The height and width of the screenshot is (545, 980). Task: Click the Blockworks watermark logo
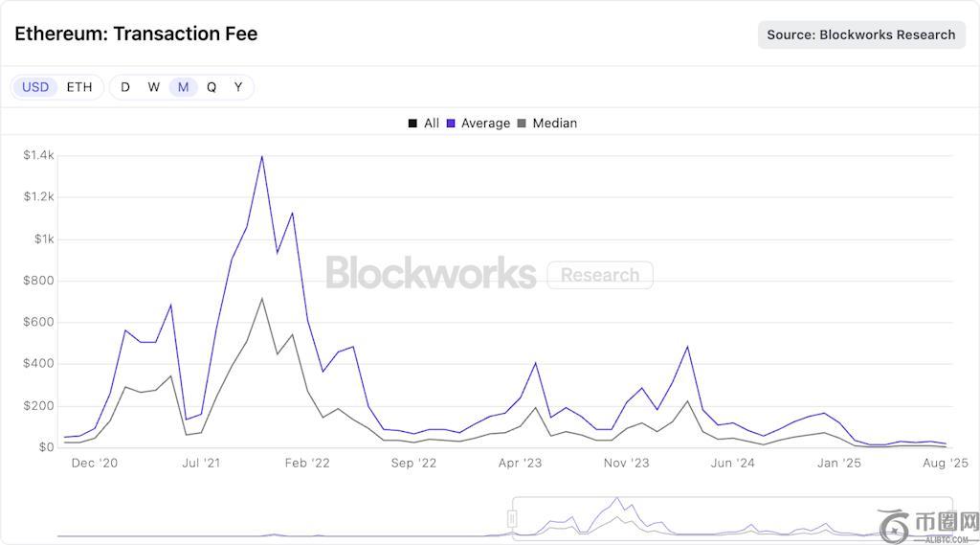click(x=431, y=273)
